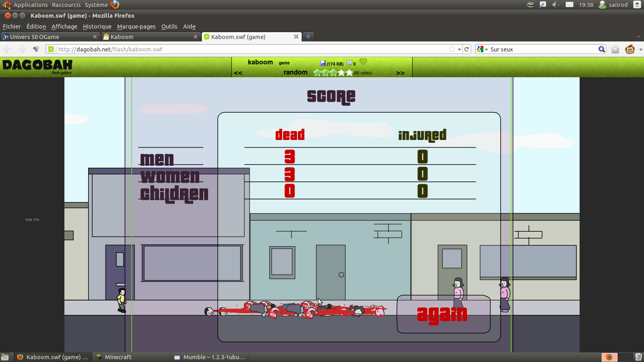The width and height of the screenshot is (644, 362).
Task: Click the hide this link
Action: (32, 220)
